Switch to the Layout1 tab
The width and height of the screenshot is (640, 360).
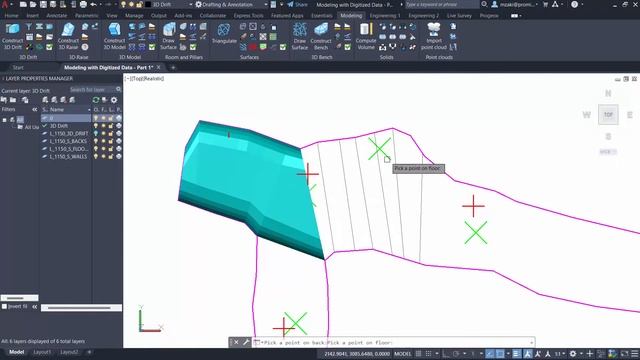point(42,352)
